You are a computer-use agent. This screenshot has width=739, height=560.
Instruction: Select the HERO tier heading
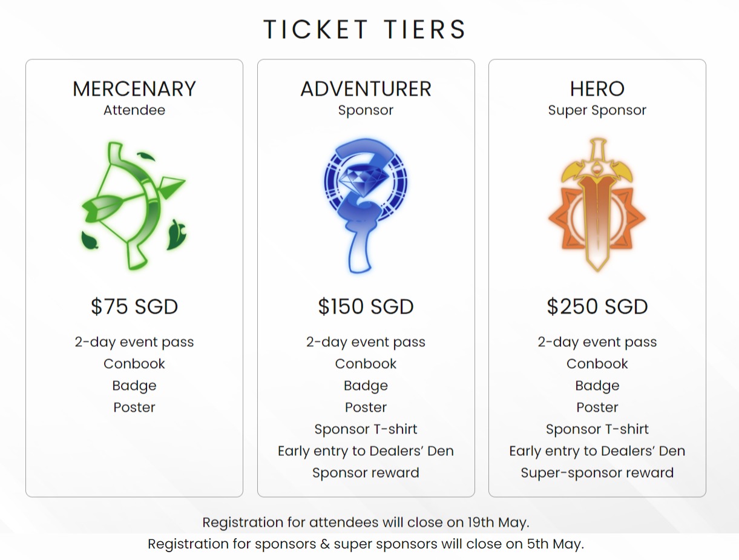point(597,89)
